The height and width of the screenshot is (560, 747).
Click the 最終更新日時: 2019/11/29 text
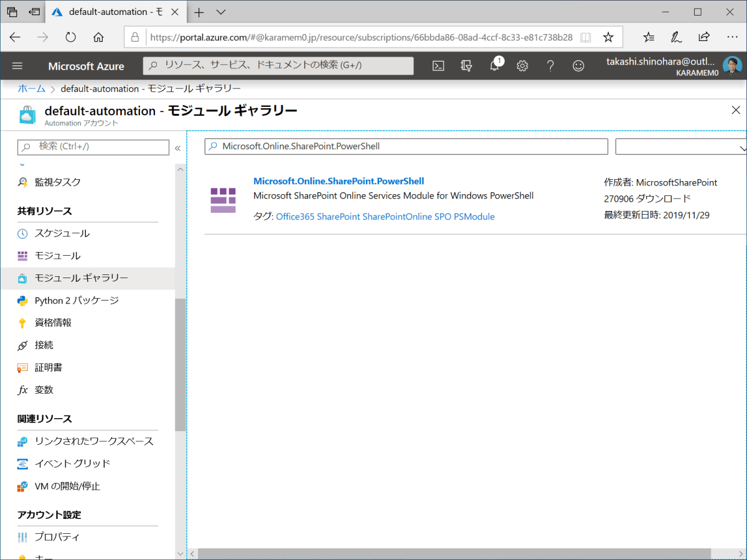657,215
